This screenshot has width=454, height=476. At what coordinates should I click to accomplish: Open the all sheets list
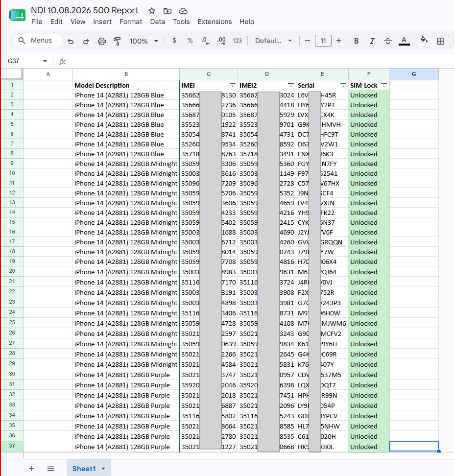point(51,469)
